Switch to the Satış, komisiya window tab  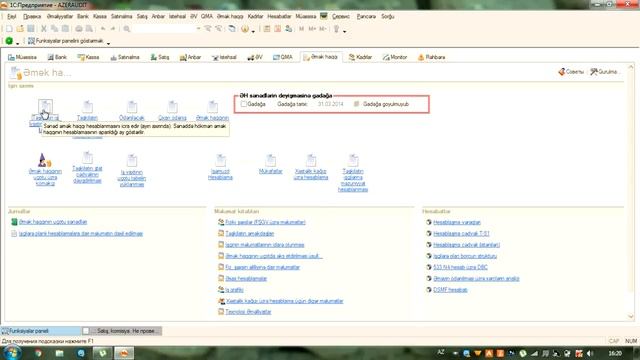click(122, 331)
